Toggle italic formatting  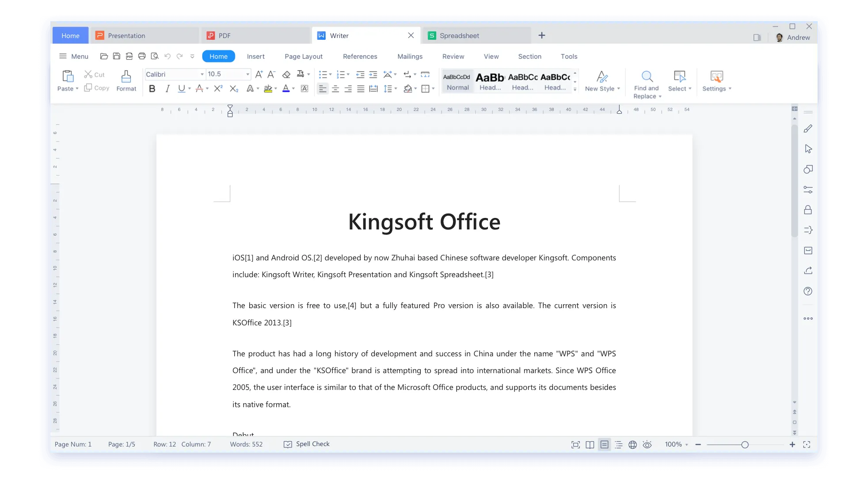[167, 89]
